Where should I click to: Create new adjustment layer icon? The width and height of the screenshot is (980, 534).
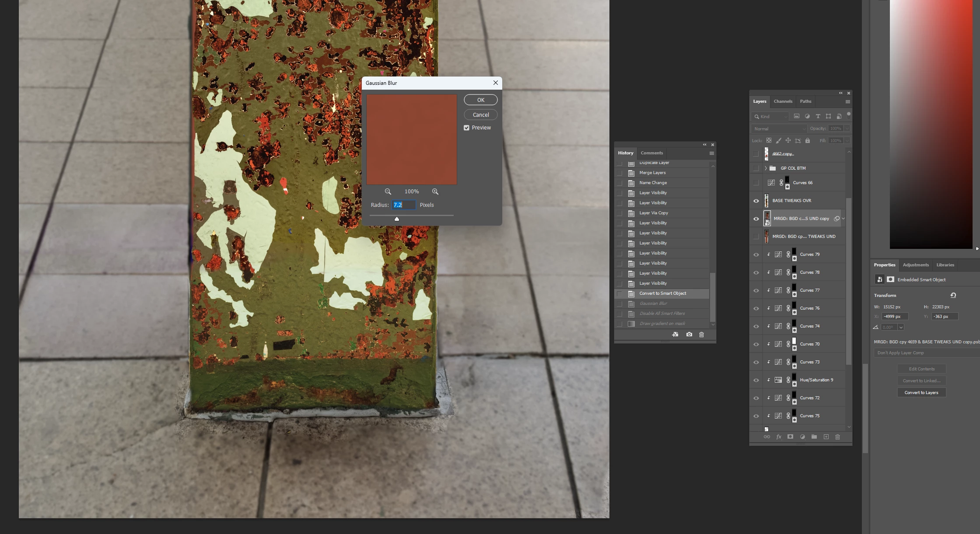[802, 436]
